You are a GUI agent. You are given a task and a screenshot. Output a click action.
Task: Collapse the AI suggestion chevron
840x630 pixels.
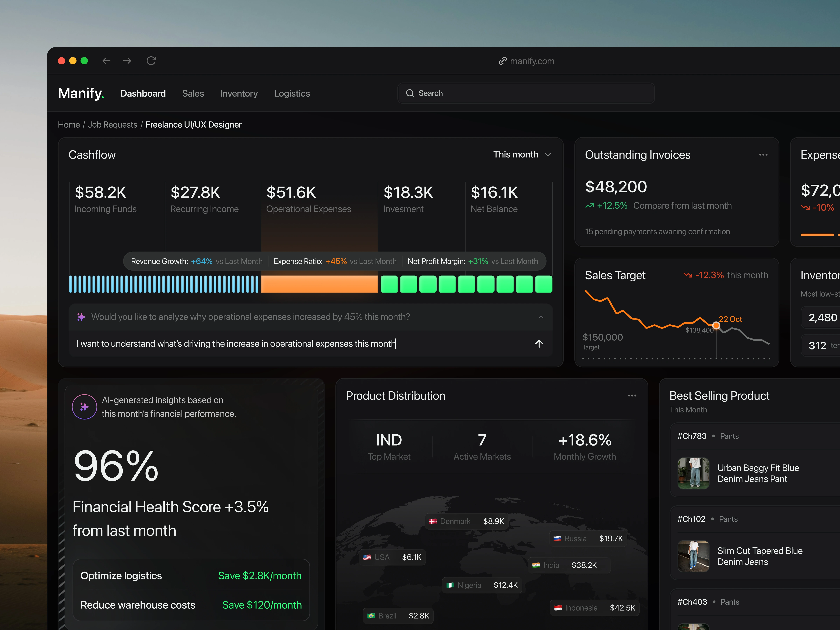pyautogui.click(x=541, y=317)
